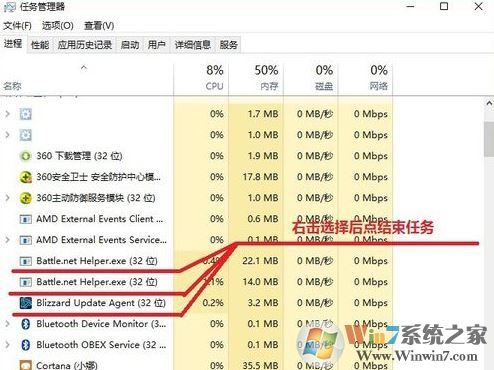Viewport: 494px width, 370px height.
Task: Open the 文件(F) menu
Action: [17, 26]
